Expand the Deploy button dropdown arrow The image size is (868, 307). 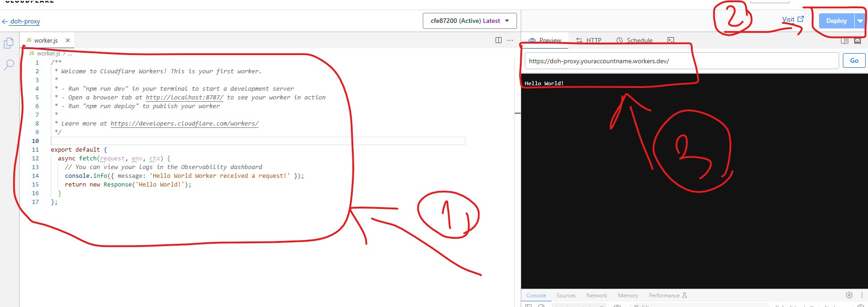(x=860, y=21)
